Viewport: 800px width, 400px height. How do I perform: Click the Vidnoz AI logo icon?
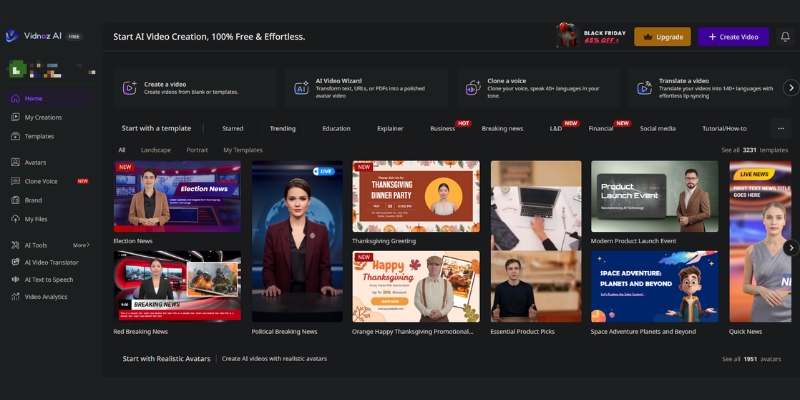pyautogui.click(x=12, y=36)
